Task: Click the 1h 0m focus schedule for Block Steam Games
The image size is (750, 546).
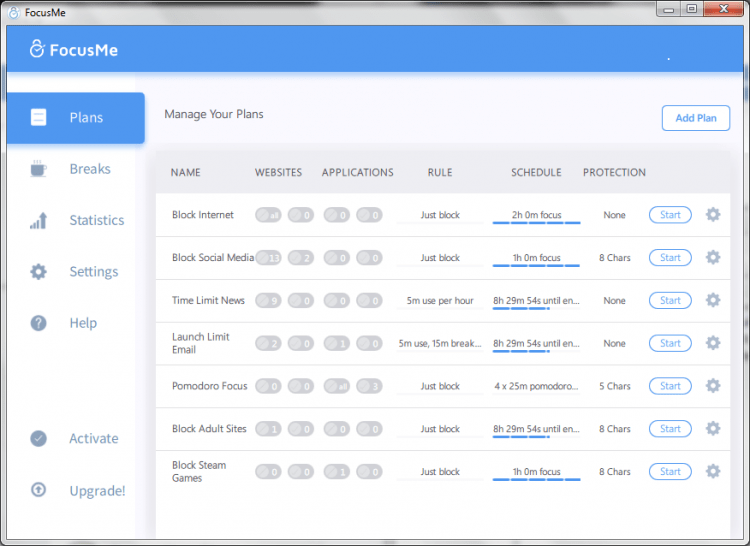Action: click(536, 473)
